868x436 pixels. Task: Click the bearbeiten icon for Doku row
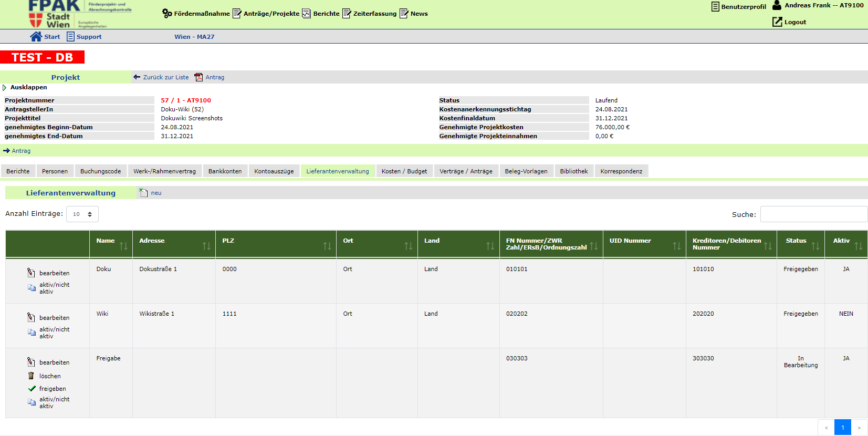pos(32,273)
